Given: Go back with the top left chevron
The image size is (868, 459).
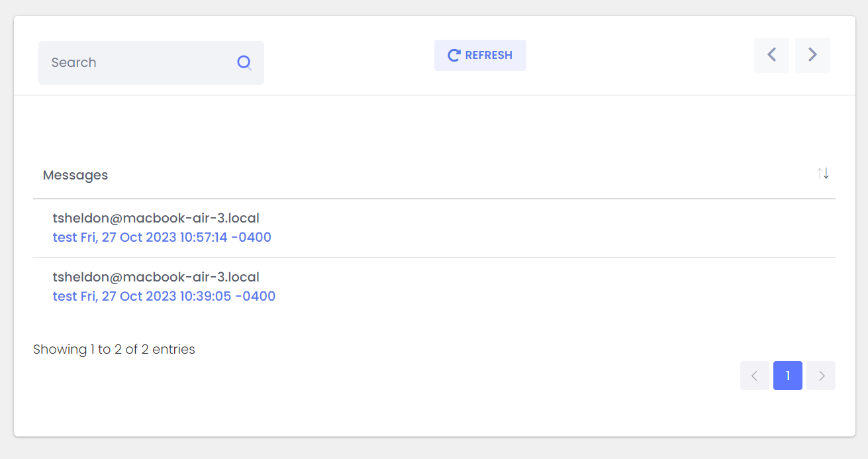Looking at the screenshot, I should point(771,55).
